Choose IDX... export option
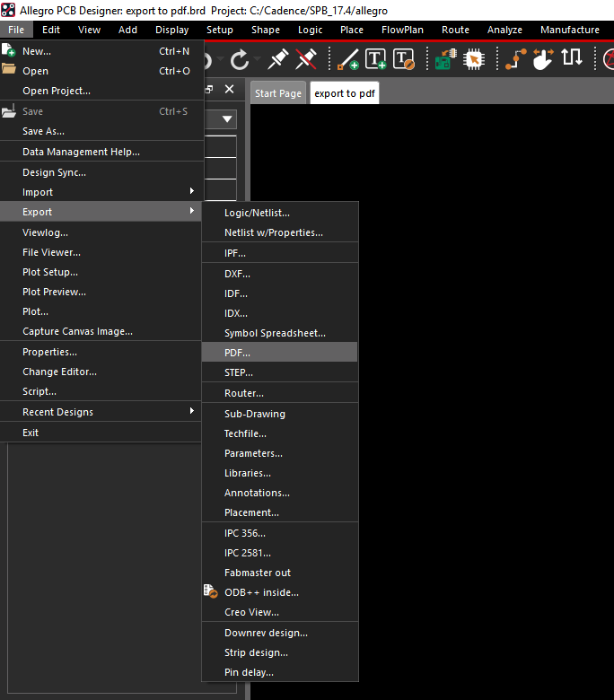Screen dimensions: 614x700 [279, 313]
